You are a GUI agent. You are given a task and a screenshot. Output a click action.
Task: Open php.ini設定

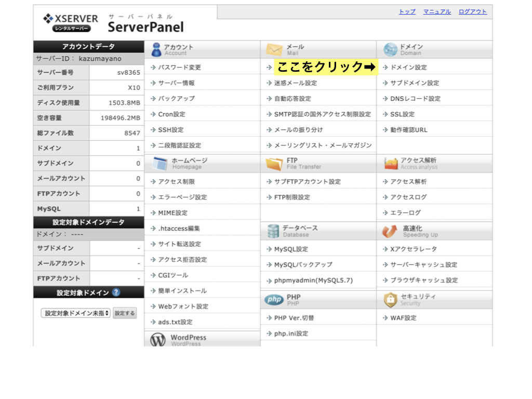click(291, 334)
